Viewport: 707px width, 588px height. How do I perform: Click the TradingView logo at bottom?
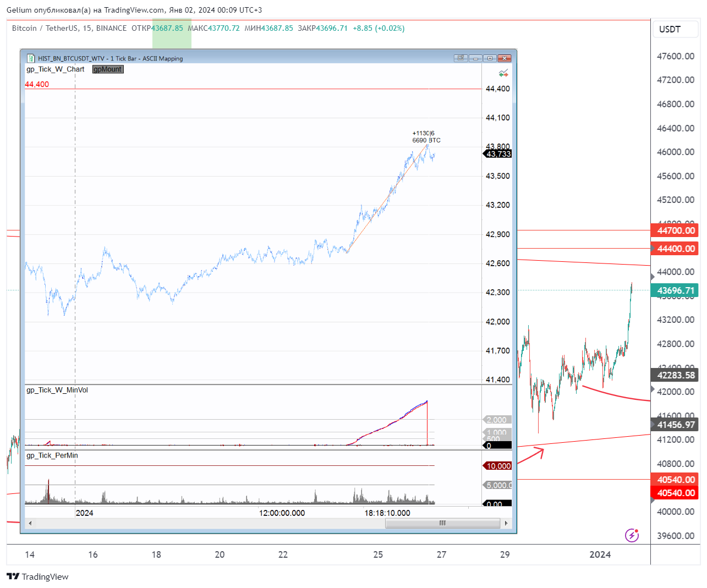(x=37, y=576)
